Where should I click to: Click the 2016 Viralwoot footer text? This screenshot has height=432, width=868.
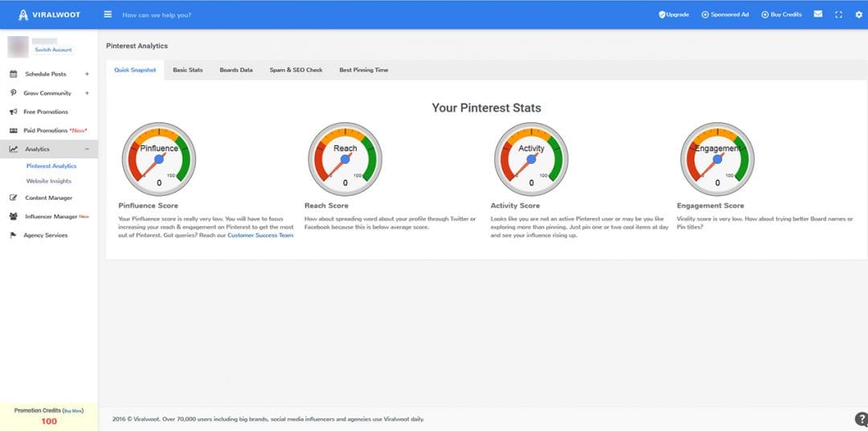point(268,419)
